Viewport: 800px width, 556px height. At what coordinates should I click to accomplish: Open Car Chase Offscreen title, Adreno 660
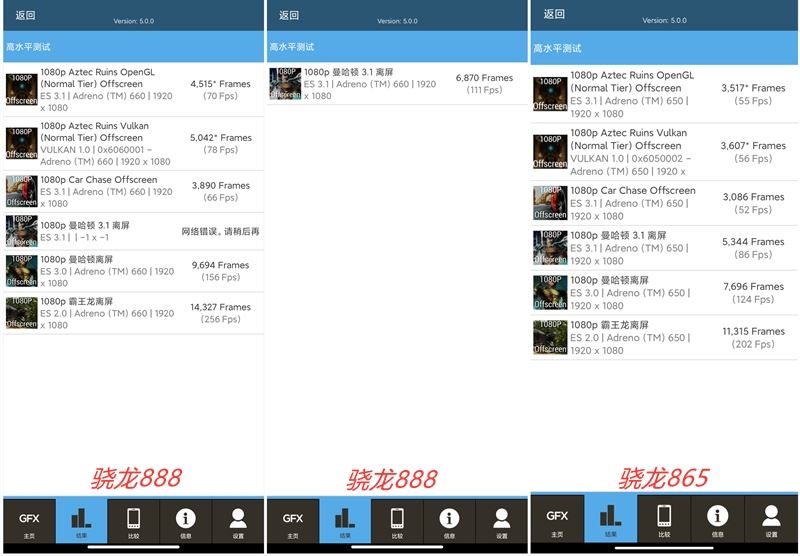coord(99,180)
